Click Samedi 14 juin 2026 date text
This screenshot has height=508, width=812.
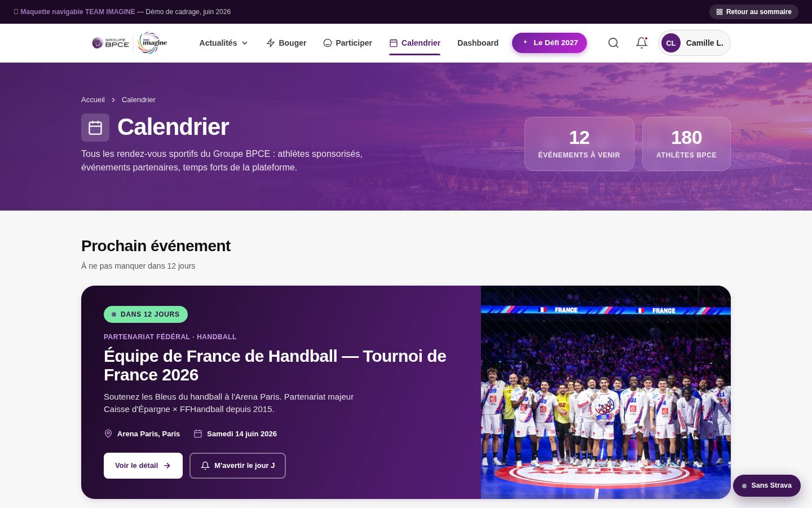pos(242,434)
